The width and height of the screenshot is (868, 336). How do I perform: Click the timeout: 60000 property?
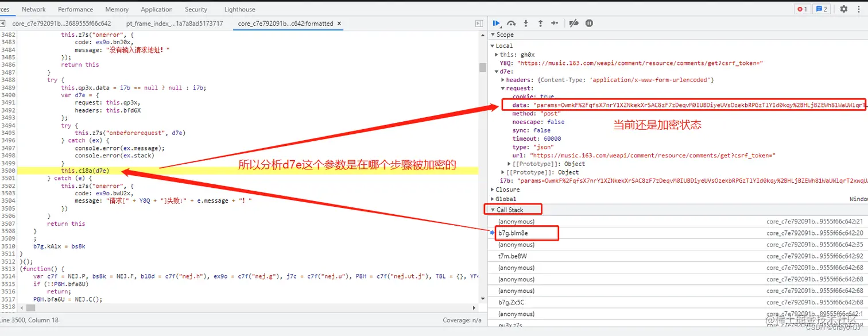[x=537, y=138]
